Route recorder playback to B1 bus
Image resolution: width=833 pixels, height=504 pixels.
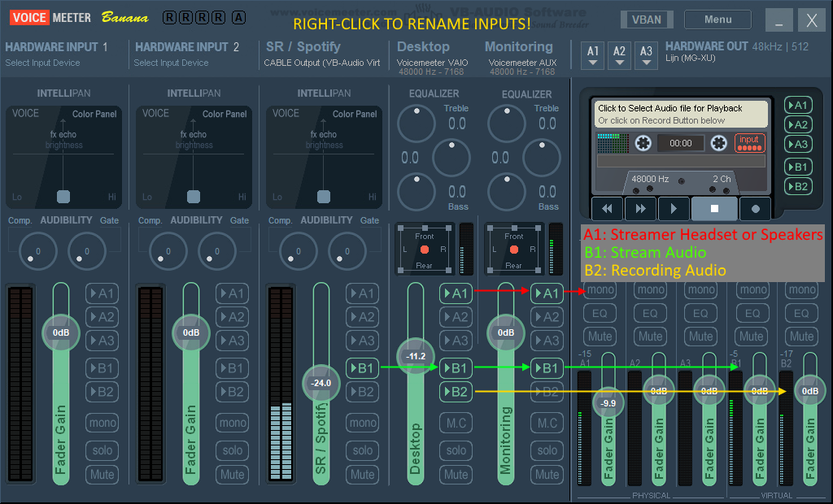[798, 167]
